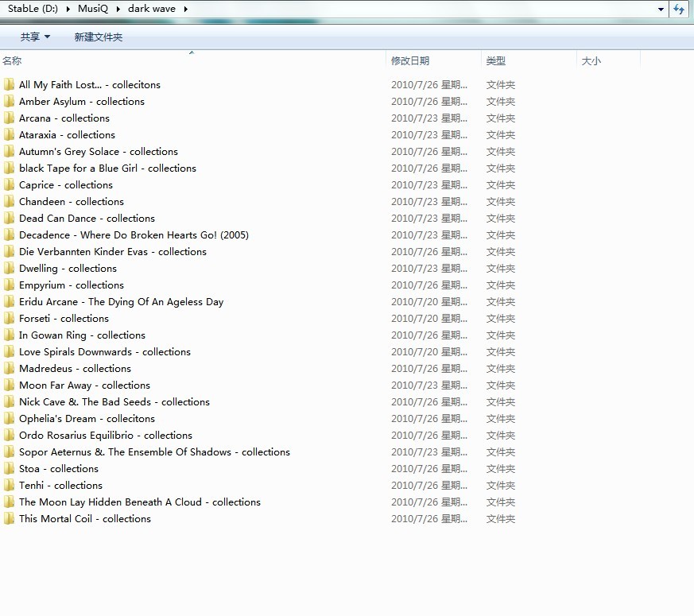
Task: Select the Madredeus folder icon
Action: 9,368
